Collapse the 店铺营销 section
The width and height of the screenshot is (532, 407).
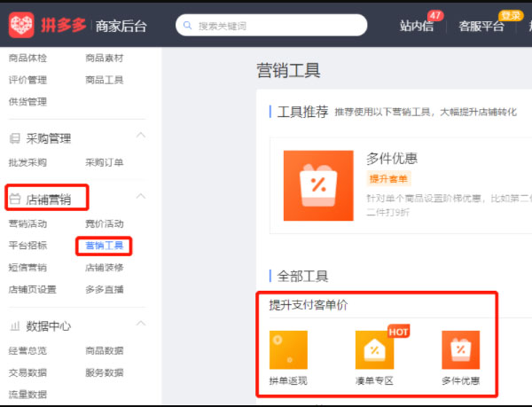click(x=141, y=196)
